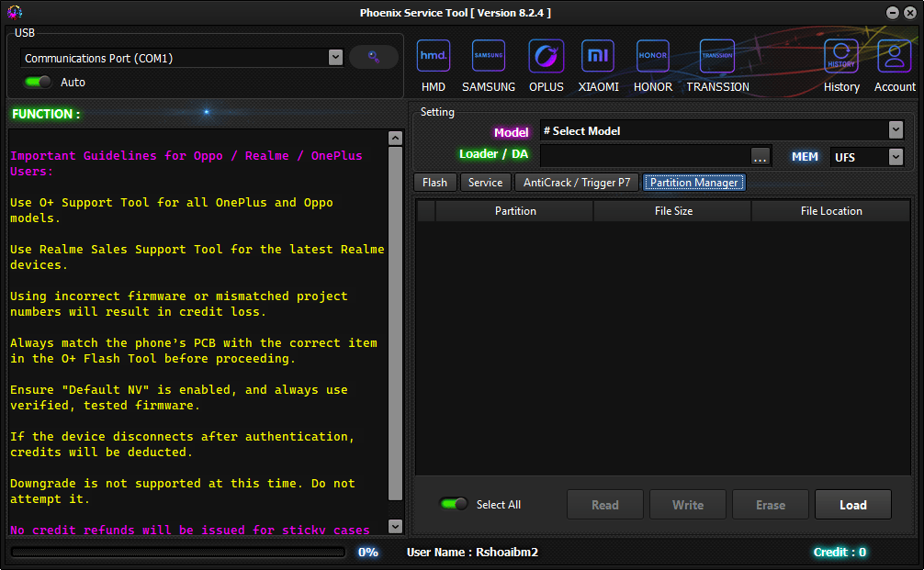The height and width of the screenshot is (570, 924).
Task: Select the SAMSUNG brand icon
Action: pos(488,56)
